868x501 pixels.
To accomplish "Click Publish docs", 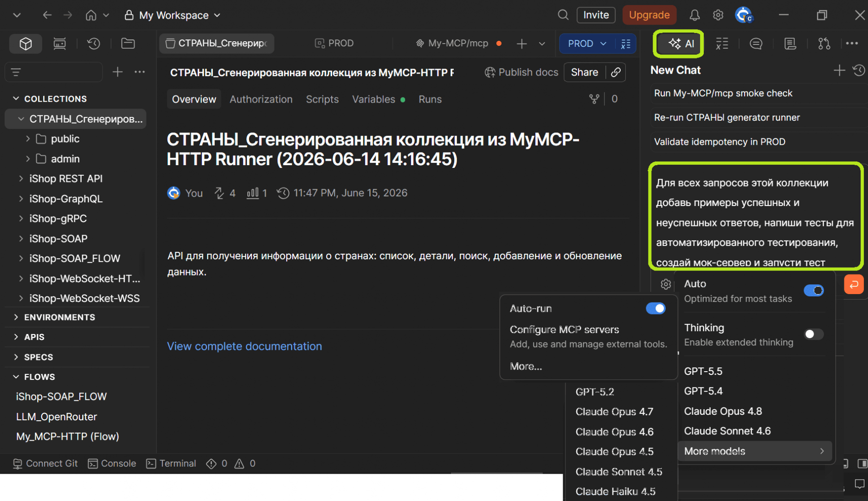I will coord(521,72).
